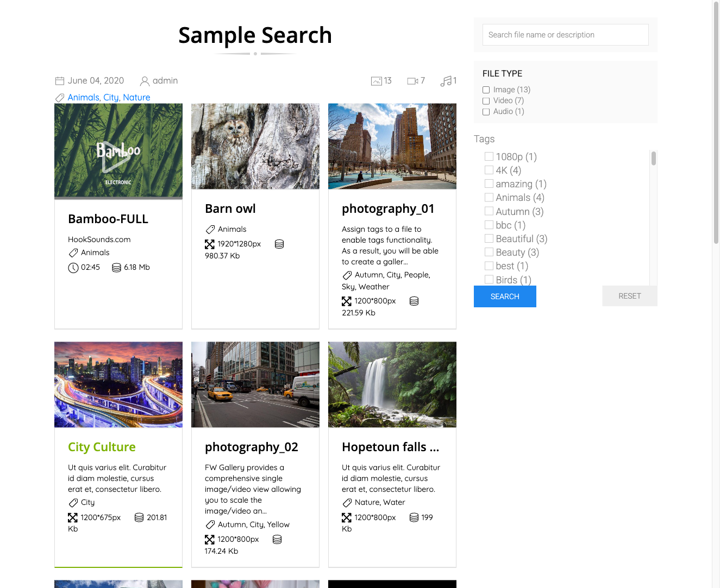This screenshot has height=588, width=720.
Task: Click the RESET button to clear filters
Action: (x=629, y=296)
